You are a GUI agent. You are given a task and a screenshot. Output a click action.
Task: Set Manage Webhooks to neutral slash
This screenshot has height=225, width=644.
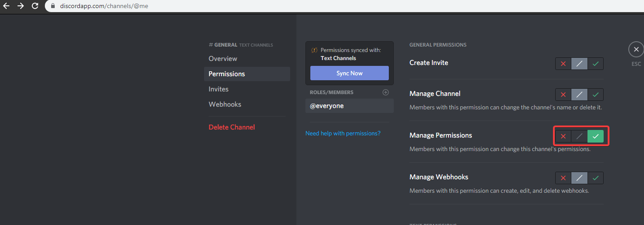coord(579,178)
